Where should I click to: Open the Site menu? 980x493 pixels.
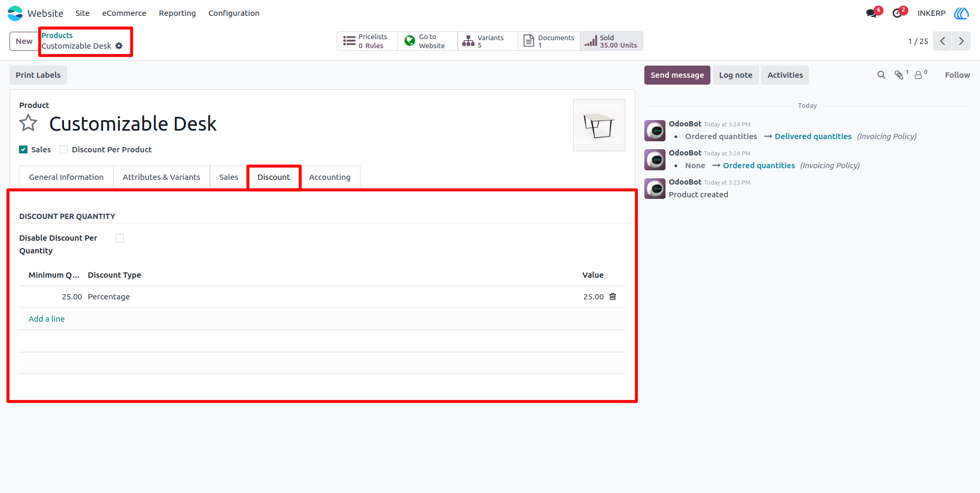pos(82,13)
